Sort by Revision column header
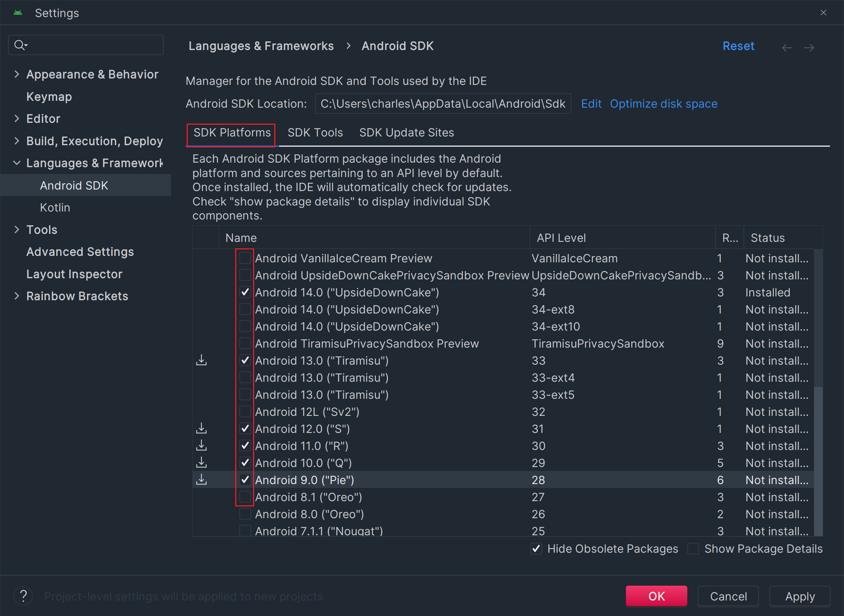The width and height of the screenshot is (844, 616). [729, 238]
